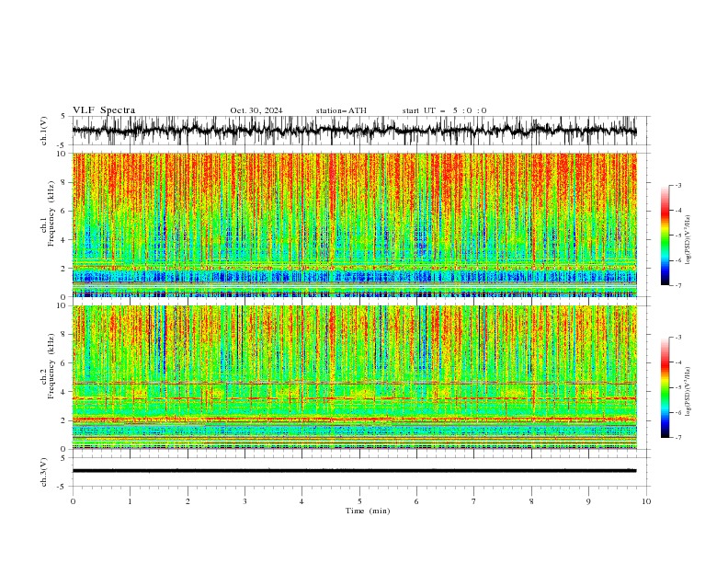Click time axis tick label "2"
Image resolution: width=728 pixels, height=563 pixels.
[x=188, y=501]
